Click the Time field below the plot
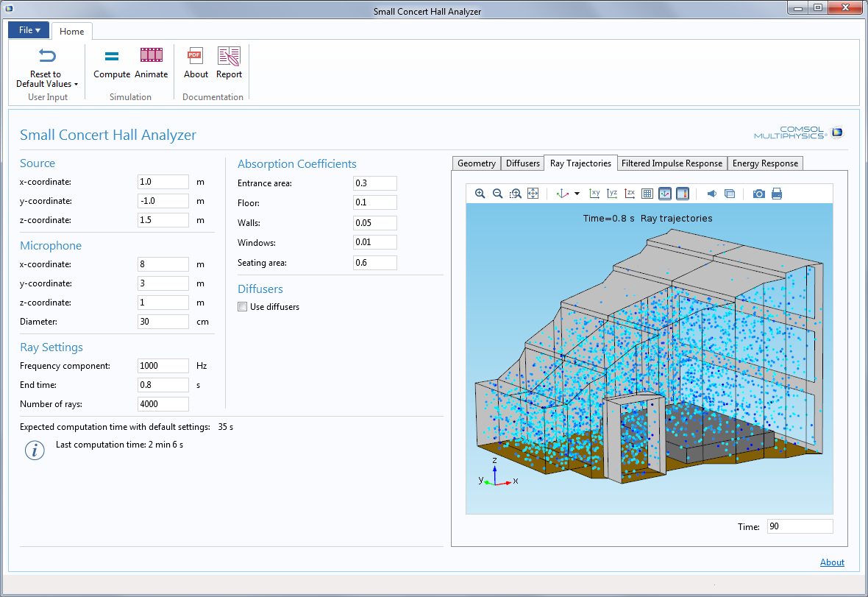 800,526
